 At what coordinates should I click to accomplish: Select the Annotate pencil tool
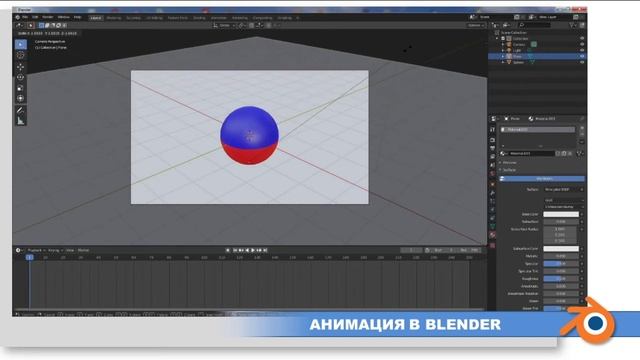coord(20,110)
